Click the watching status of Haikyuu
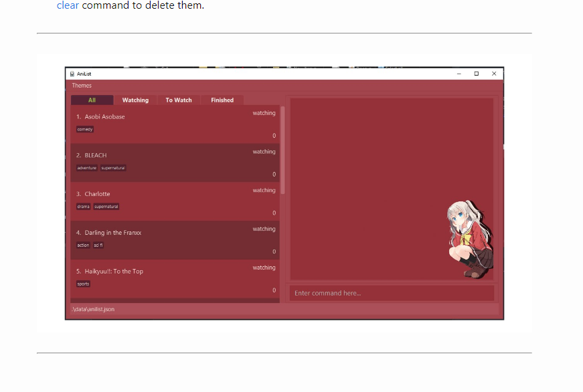Screen dimensions: 583x392 (264, 268)
